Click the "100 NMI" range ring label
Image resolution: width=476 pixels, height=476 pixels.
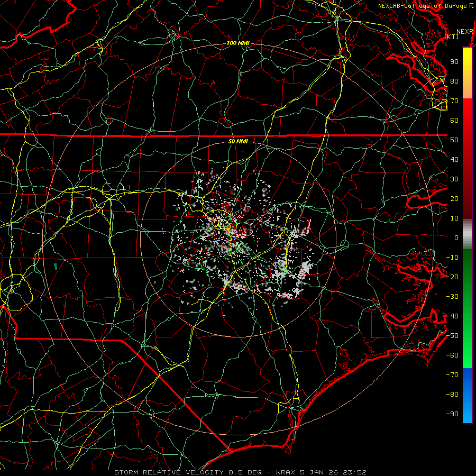coord(238,43)
